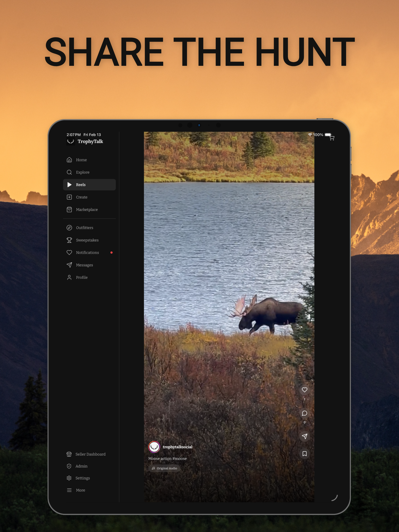Screen dimensions: 399x532
Task: Open the Admin panel
Action: [x=89, y=466]
